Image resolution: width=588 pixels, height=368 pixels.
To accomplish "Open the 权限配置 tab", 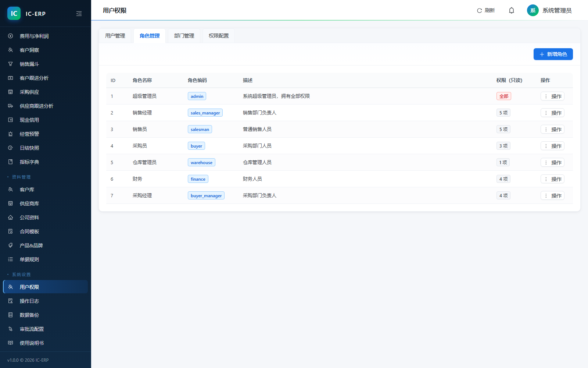I will tap(219, 36).
